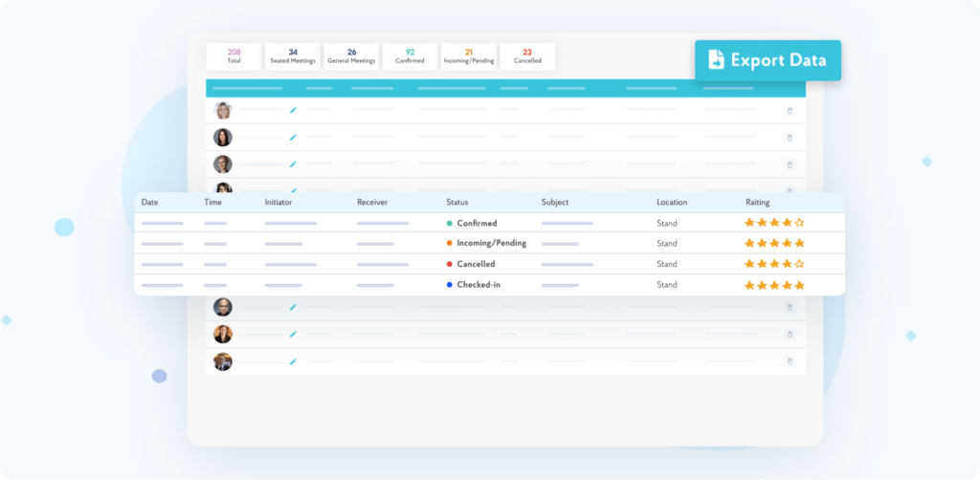Click the green dot beside Confirmed
The height and width of the screenshot is (480, 980).
pos(450,223)
